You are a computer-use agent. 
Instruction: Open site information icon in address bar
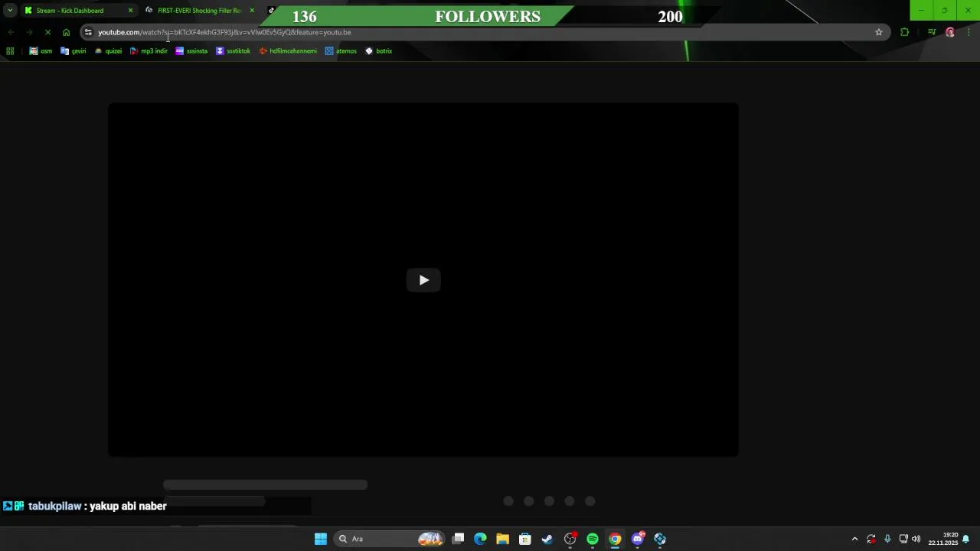click(88, 32)
